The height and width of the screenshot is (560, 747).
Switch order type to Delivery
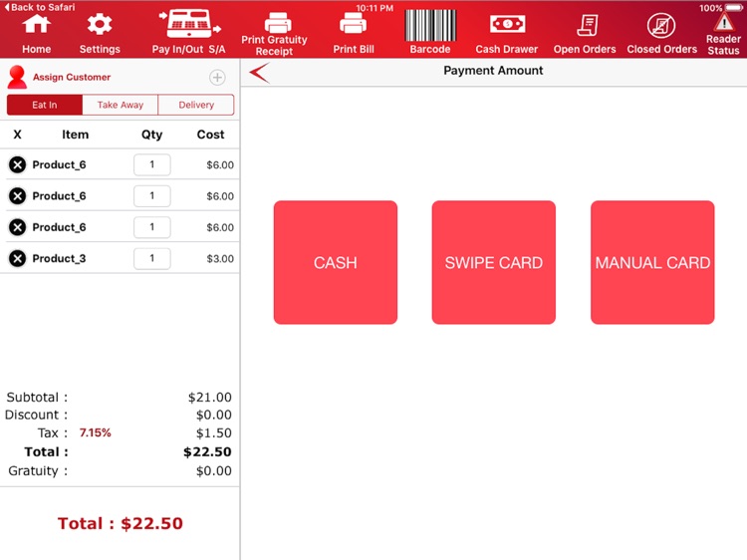pos(196,105)
